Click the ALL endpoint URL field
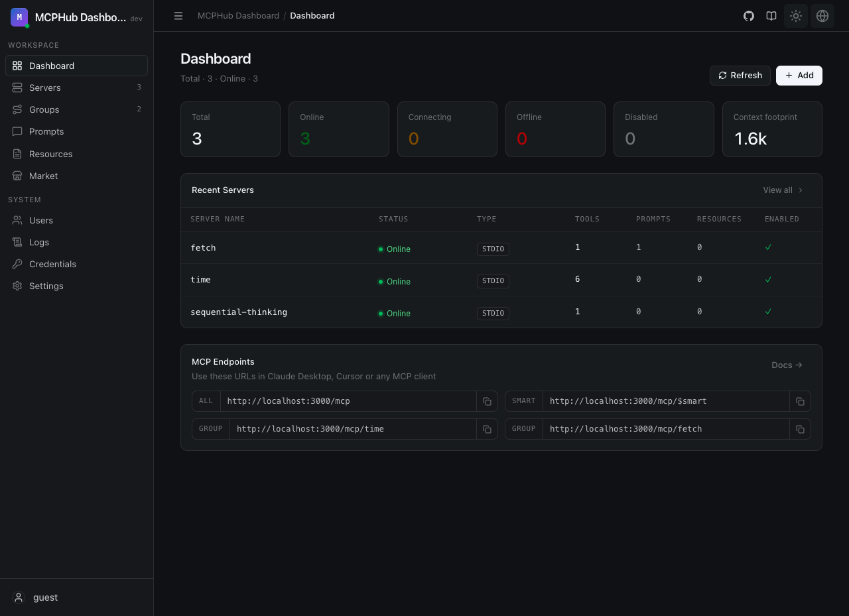Viewport: 849px width, 616px height. (348, 401)
